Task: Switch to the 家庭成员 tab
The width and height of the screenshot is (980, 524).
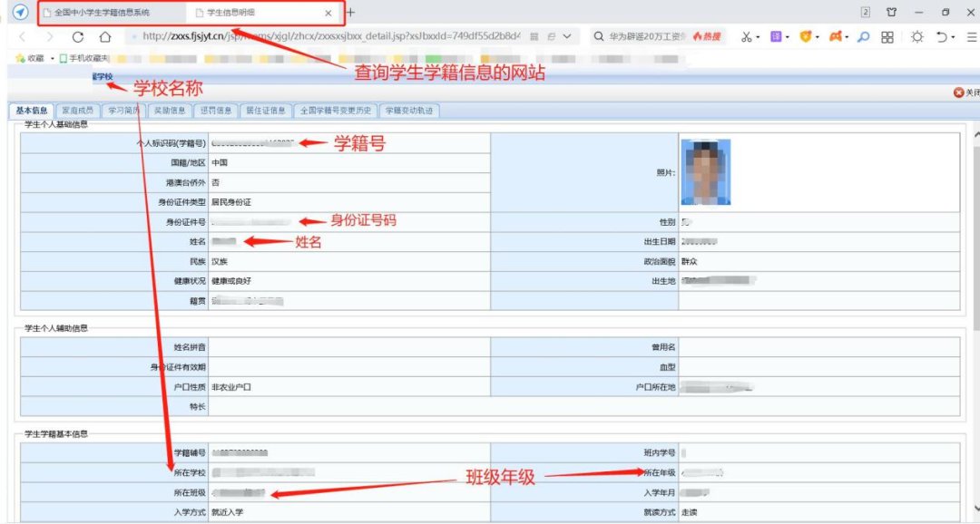Action: click(x=77, y=111)
